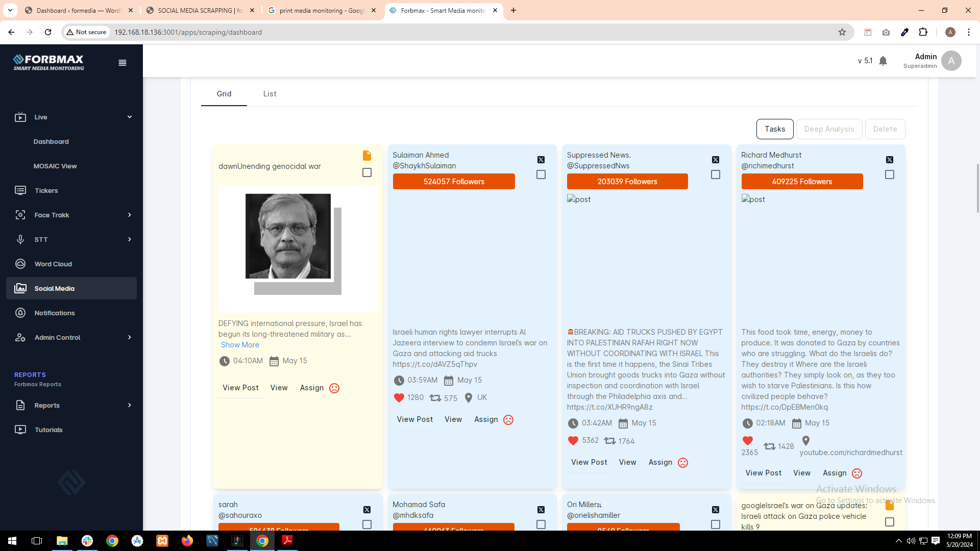Click the dawn article portrait thumbnail

click(298, 248)
